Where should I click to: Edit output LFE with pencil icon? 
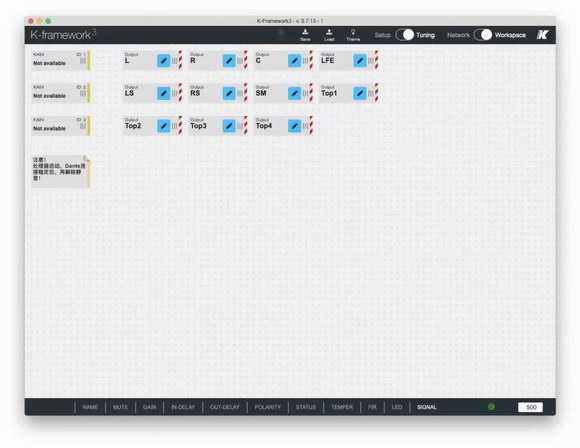pyautogui.click(x=360, y=61)
